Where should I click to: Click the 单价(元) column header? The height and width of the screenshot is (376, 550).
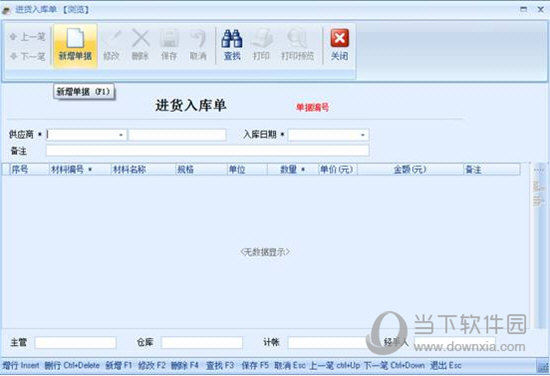(338, 170)
